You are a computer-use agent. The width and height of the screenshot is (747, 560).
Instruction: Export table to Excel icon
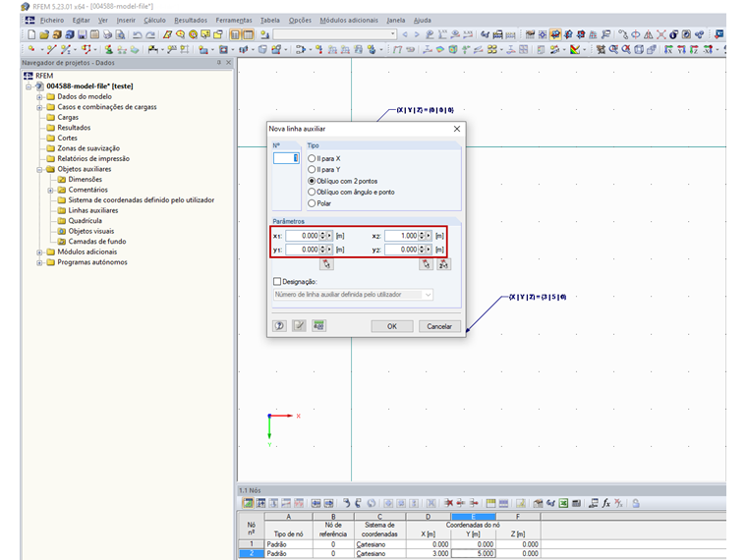563,503
